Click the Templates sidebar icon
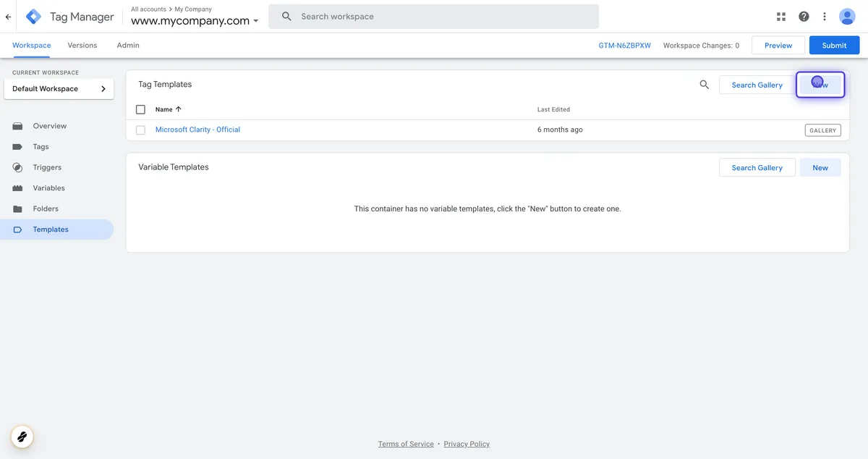 click(x=18, y=230)
